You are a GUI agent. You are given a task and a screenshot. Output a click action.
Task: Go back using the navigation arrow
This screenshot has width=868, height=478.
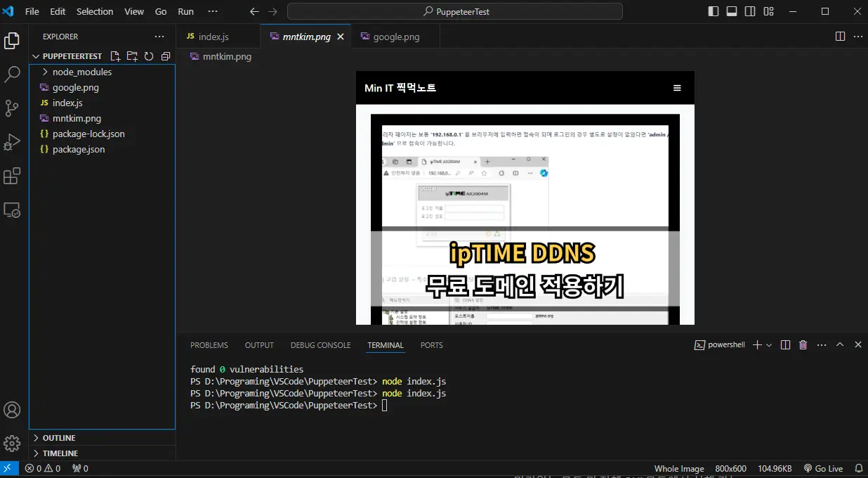pos(254,12)
